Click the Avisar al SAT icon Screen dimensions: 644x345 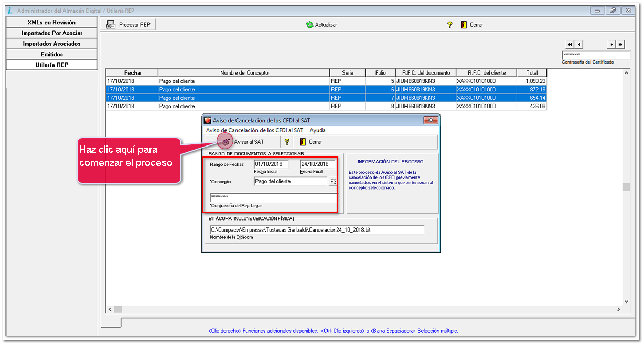[226, 142]
